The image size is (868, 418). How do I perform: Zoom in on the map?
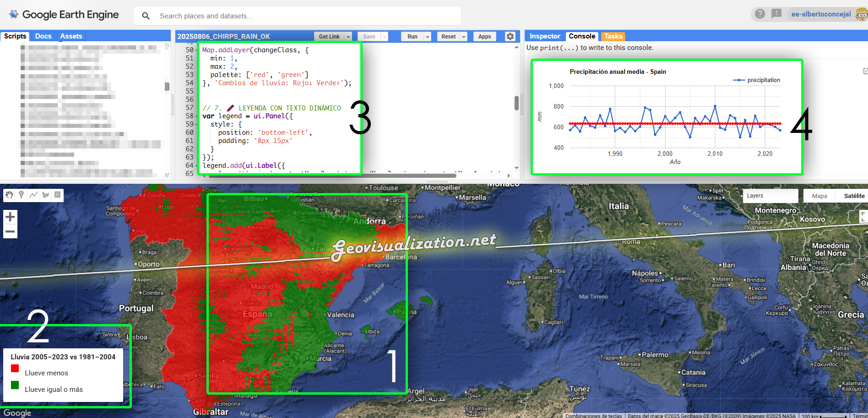pyautogui.click(x=10, y=217)
